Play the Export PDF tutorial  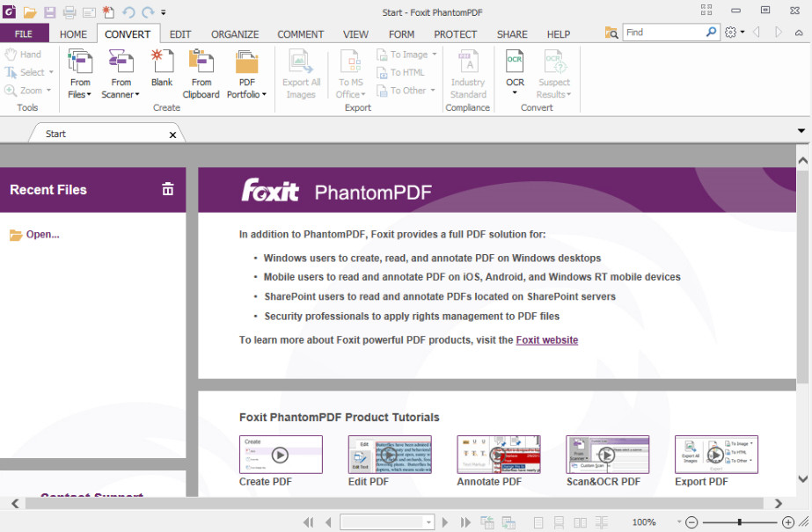716,455
